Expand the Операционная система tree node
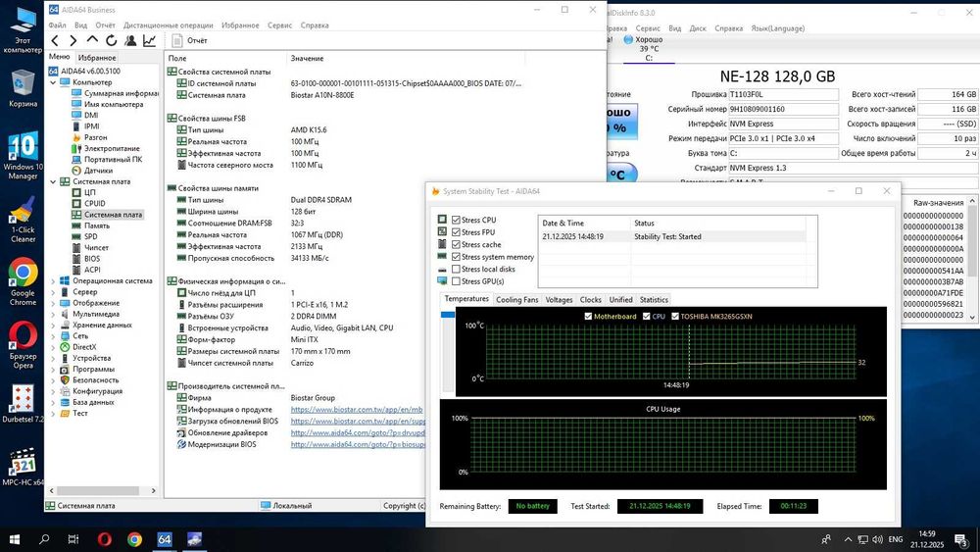This screenshot has height=552, width=980. [53, 281]
